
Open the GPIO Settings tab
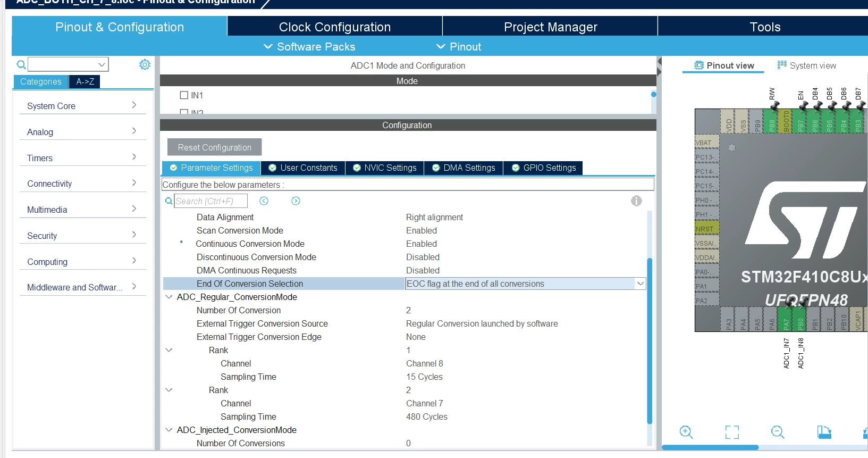point(543,168)
